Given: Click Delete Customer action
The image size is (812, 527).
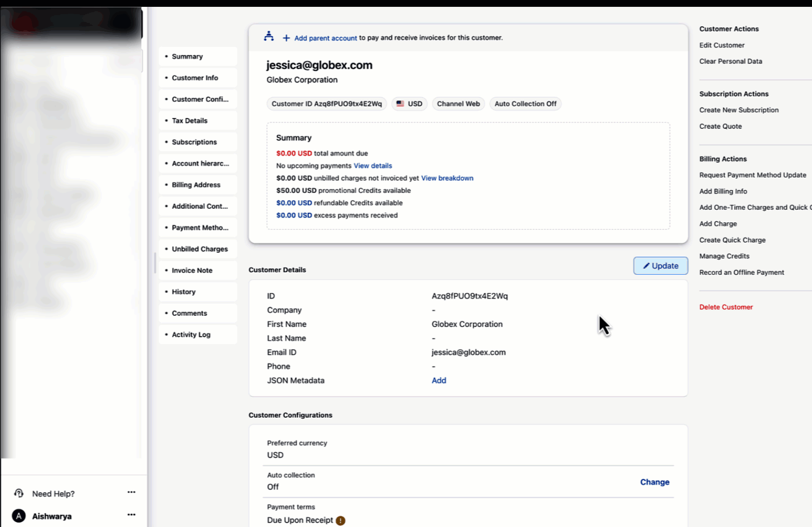Looking at the screenshot, I should (726, 307).
